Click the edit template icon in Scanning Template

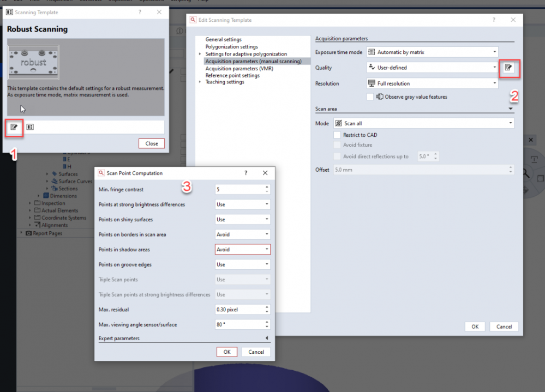point(14,127)
